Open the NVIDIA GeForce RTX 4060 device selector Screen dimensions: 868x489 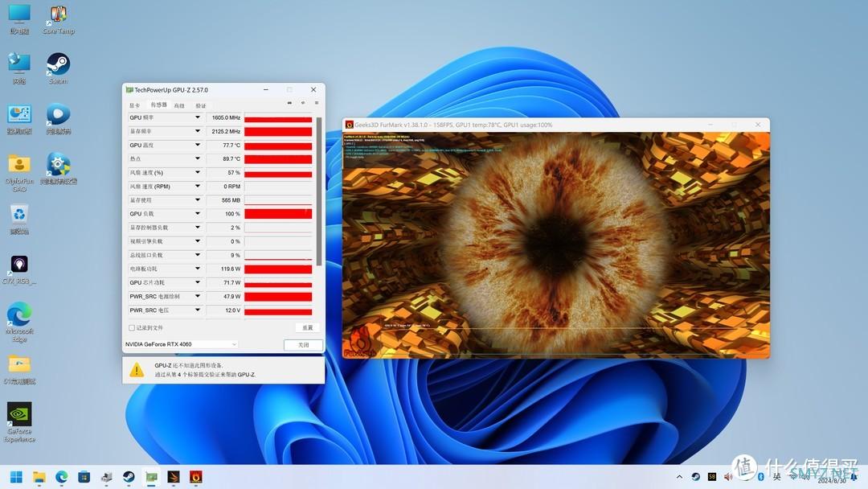[181, 344]
